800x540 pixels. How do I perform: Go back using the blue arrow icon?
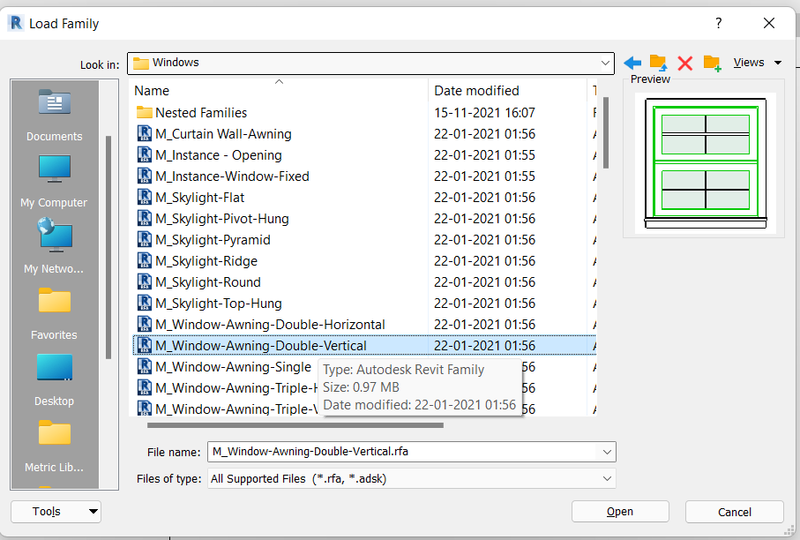633,63
